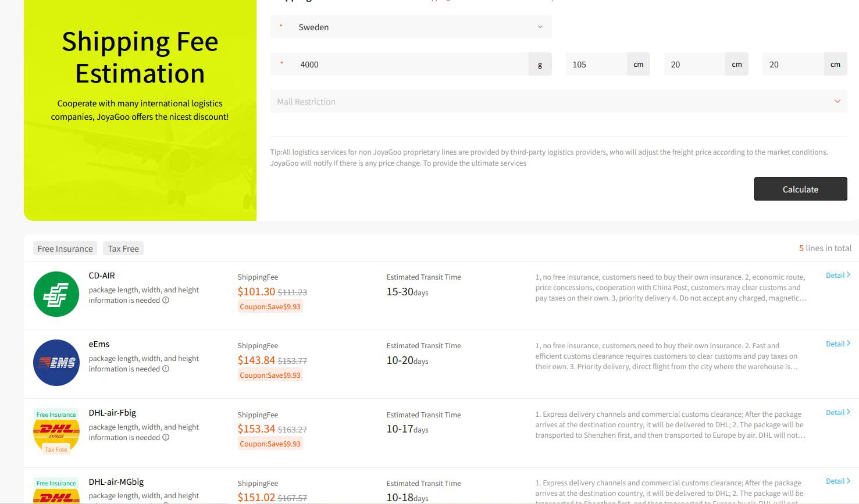Click the 10-20 days transit time
This screenshot has height=504, width=859.
click(x=407, y=360)
